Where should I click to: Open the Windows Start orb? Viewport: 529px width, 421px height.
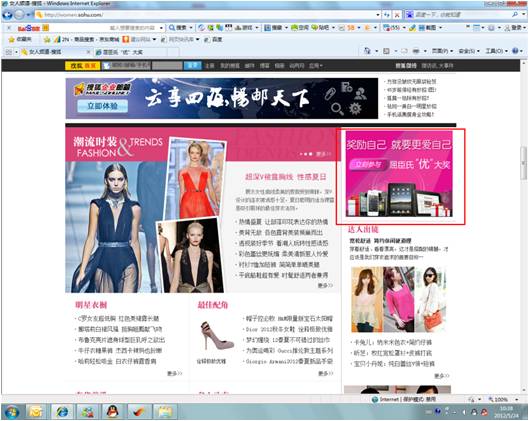[x=11, y=412]
